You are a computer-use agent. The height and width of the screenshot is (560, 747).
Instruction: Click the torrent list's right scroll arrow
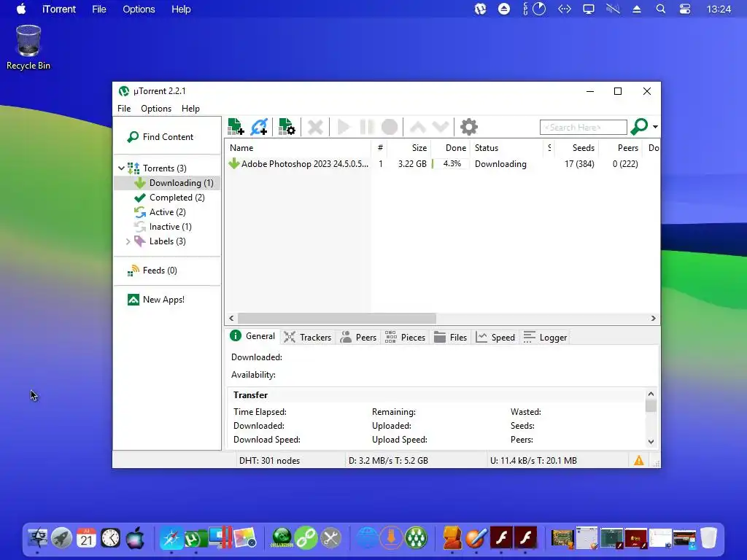coord(654,319)
